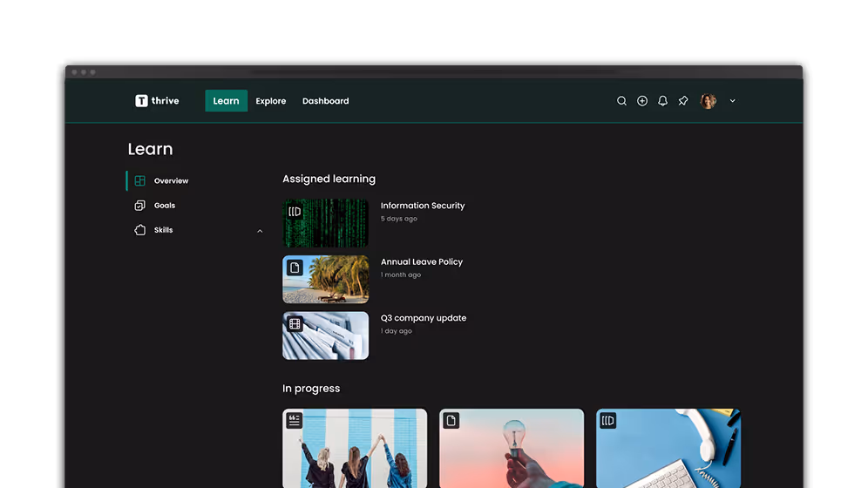
Task: Click document icon on Annual Leave Policy
Action: 295,268
